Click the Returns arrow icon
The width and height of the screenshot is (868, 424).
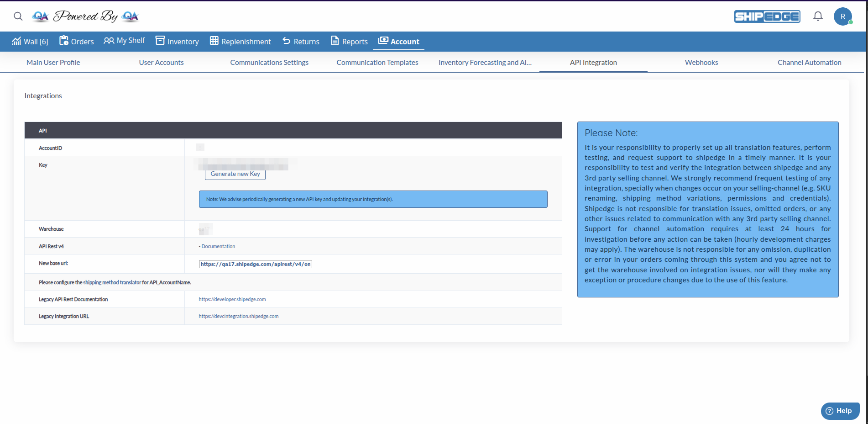pyautogui.click(x=286, y=41)
